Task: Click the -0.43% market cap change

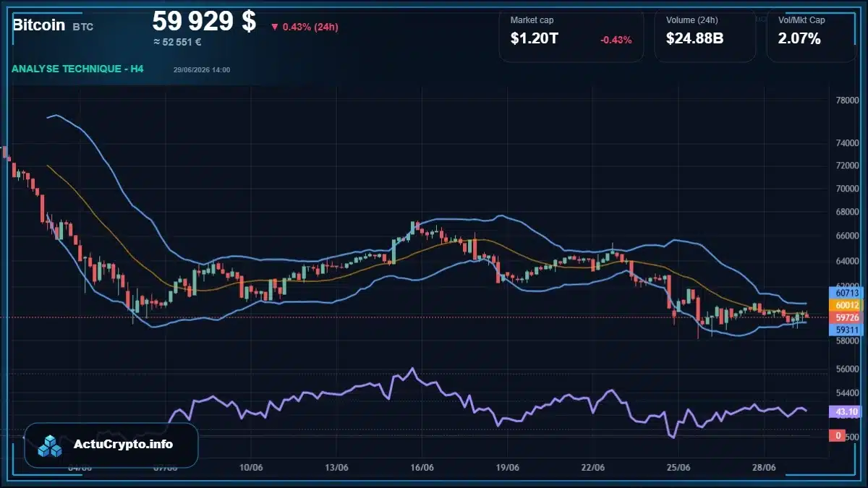Action: point(616,40)
